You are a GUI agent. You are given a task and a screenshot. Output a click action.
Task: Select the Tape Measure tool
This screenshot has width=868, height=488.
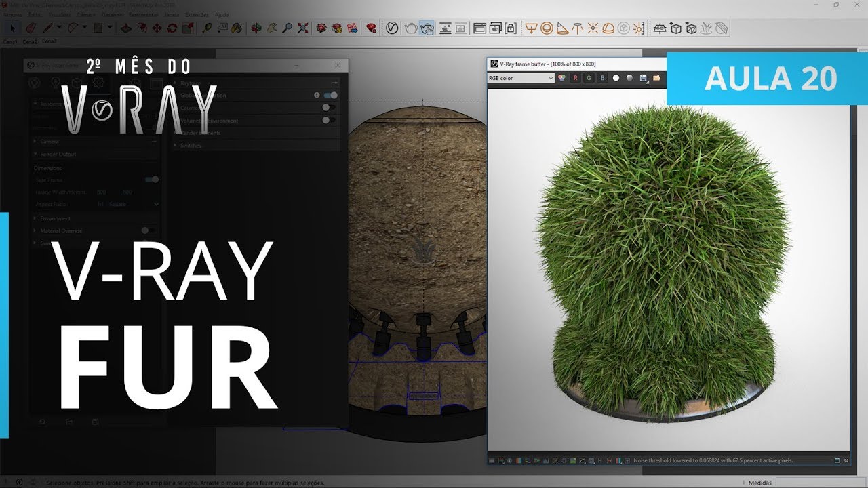pos(207,28)
